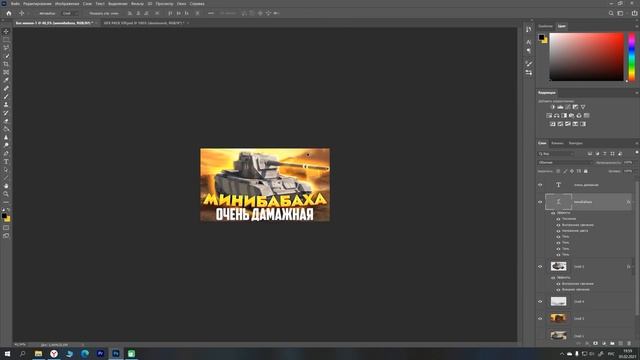This screenshot has width=640, height=360.
Task: Open Windows Start menu
Action: (7, 353)
